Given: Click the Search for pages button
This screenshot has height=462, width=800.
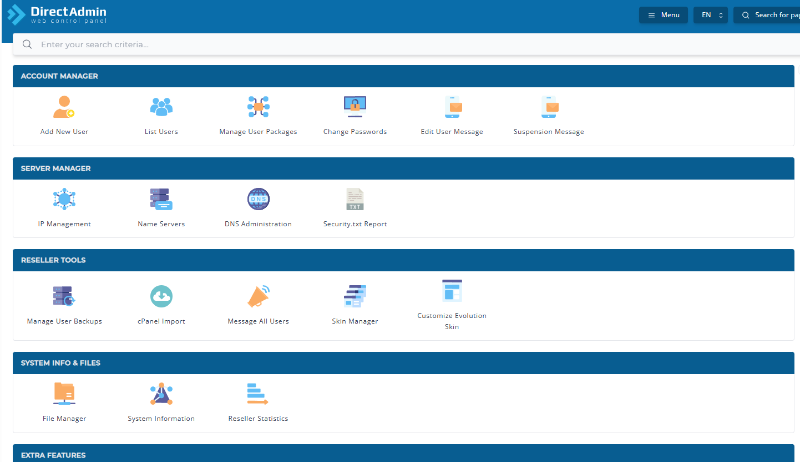Looking at the screenshot, I should pos(767,15).
